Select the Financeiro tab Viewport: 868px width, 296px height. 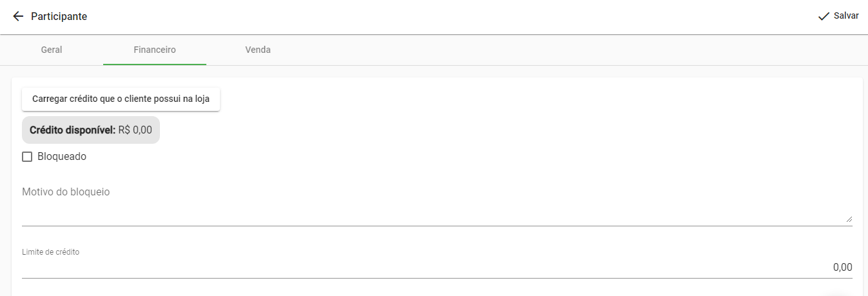(x=155, y=50)
